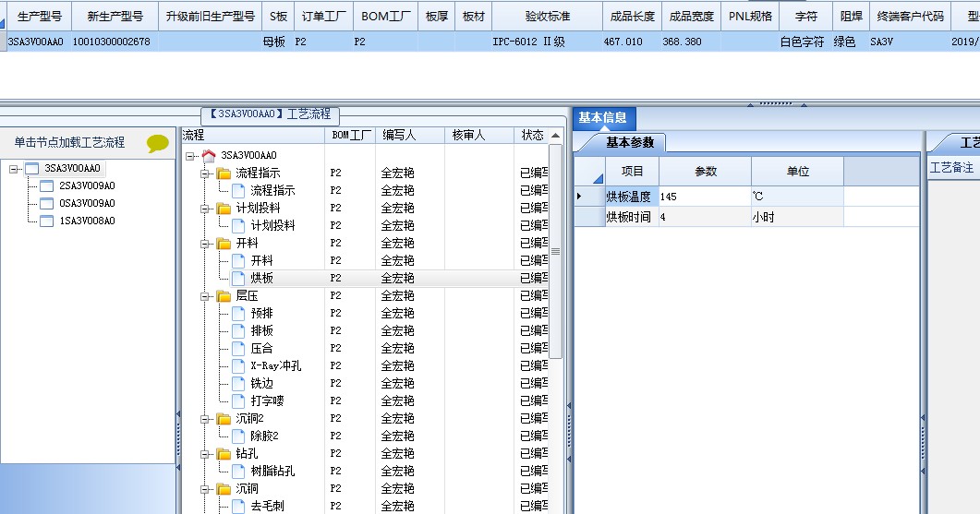Image resolution: width=980 pixels, height=514 pixels.
Task: Click the 流程指示 folder icon
Action: [224, 173]
